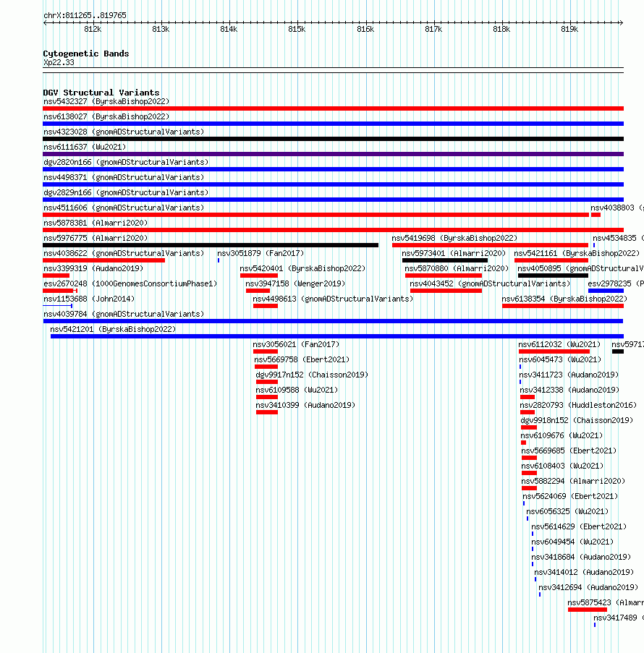Open dgv2829n166 gnomAD variant label
This screenshot has height=653, width=644.
click(x=126, y=193)
